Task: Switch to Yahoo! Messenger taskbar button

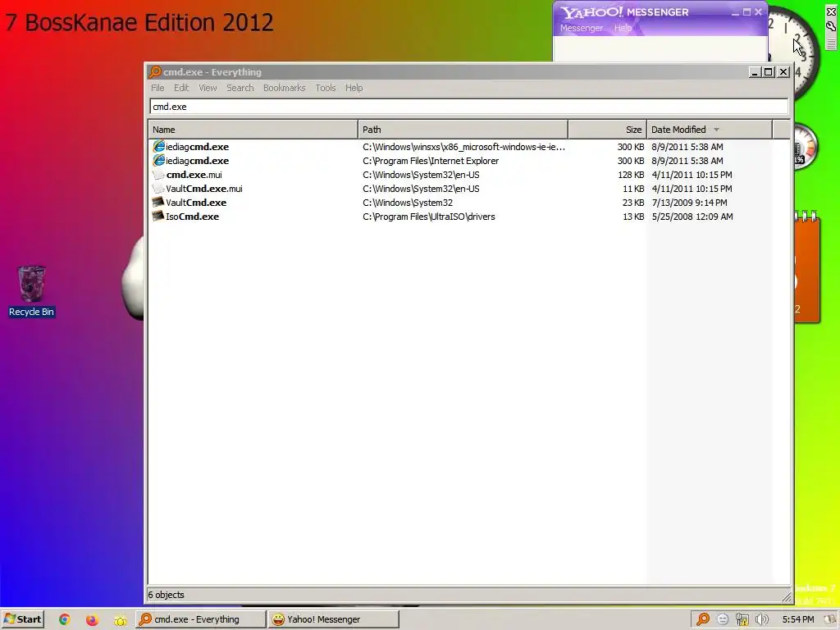Action: coord(334,619)
